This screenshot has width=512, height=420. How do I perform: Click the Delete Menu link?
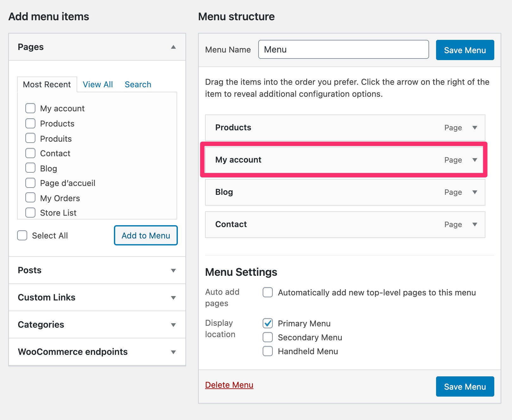[229, 385]
